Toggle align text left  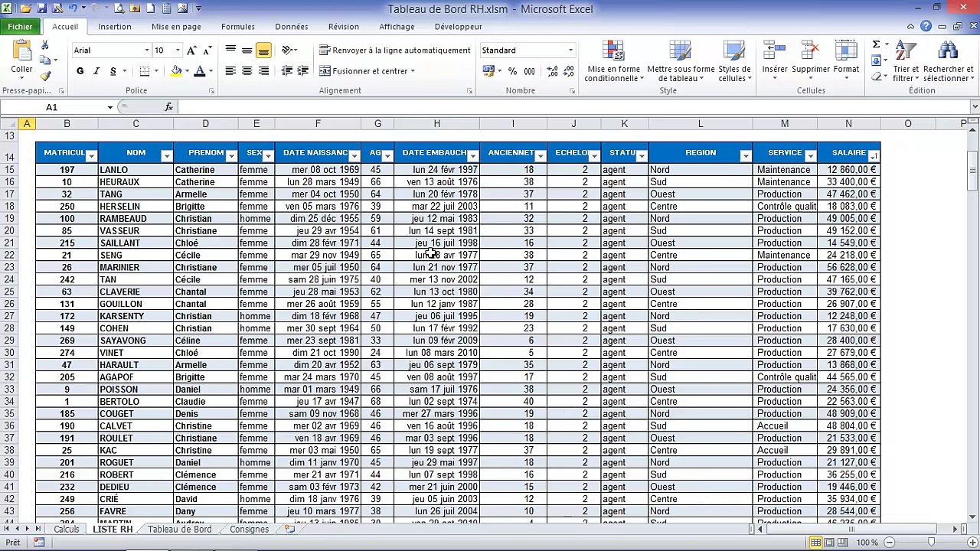pos(230,71)
